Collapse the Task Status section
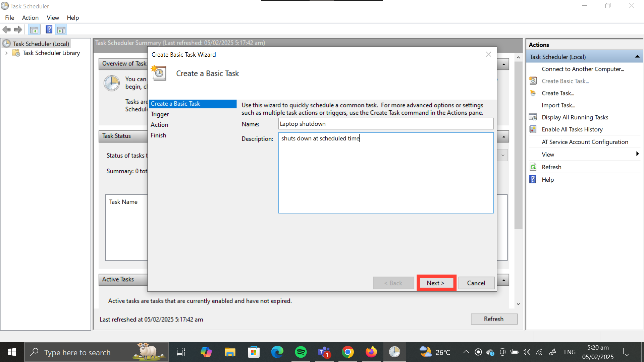Image resolution: width=644 pixels, height=362 pixels. (x=503, y=136)
